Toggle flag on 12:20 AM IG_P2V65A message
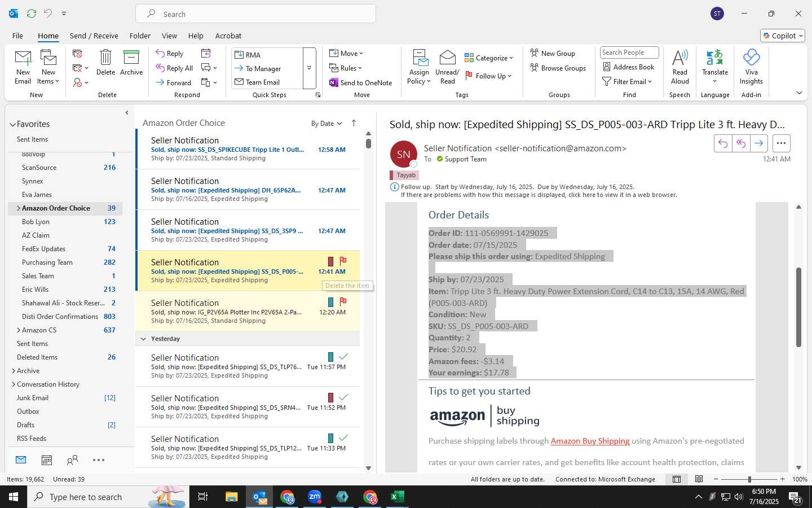 343,301
